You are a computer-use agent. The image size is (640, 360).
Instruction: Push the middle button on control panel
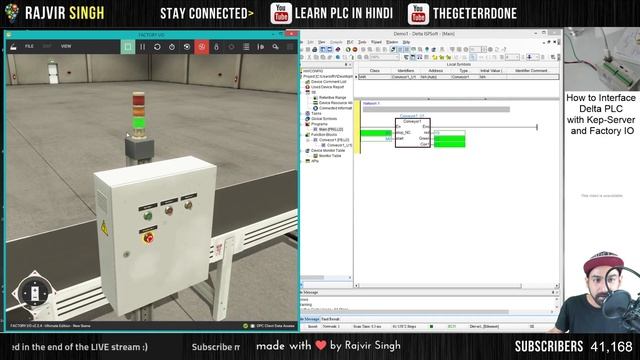click(169, 211)
